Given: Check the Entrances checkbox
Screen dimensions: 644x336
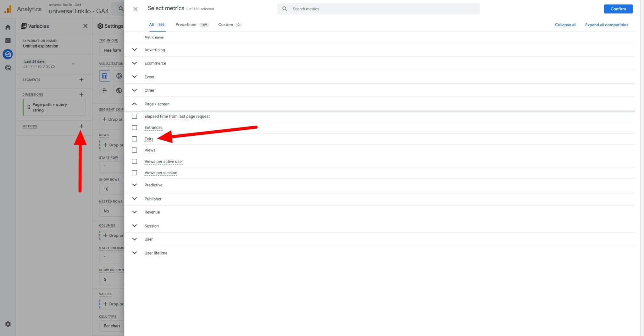Looking at the screenshot, I should 135,128.
